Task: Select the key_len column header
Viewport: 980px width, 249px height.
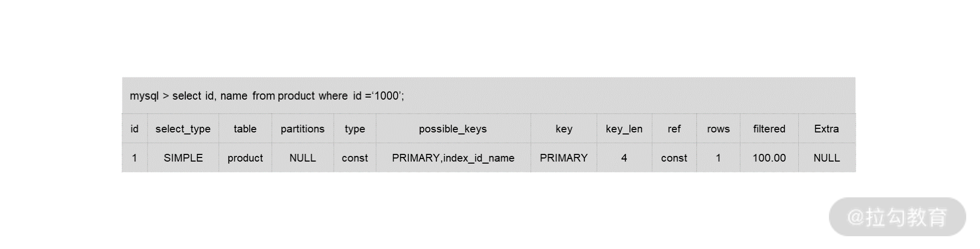Action: [624, 129]
